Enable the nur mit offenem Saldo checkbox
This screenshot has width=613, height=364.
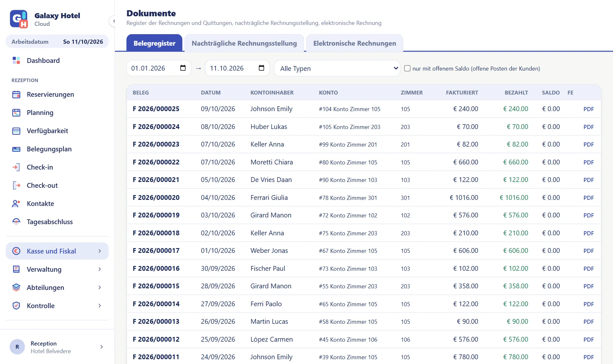click(407, 68)
